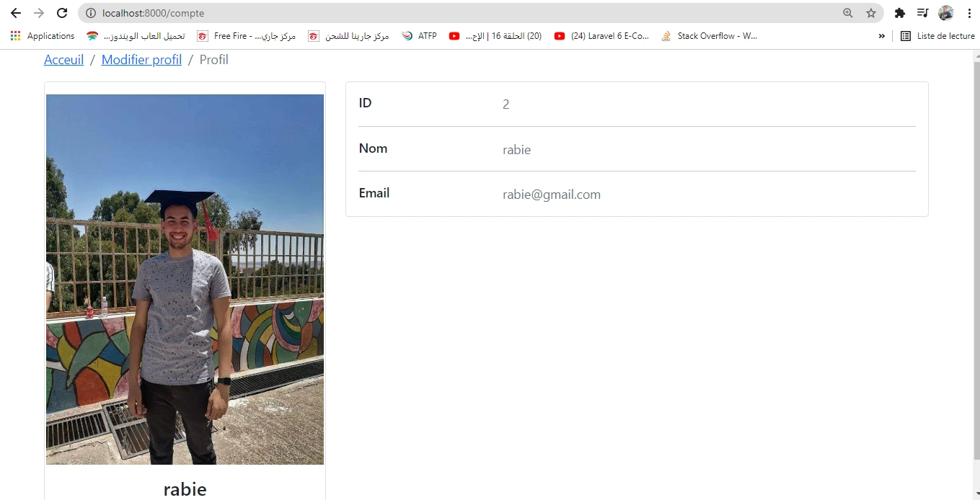Image resolution: width=980 pixels, height=500 pixels.
Task: Open the Free Fire bookmark
Action: (247, 36)
